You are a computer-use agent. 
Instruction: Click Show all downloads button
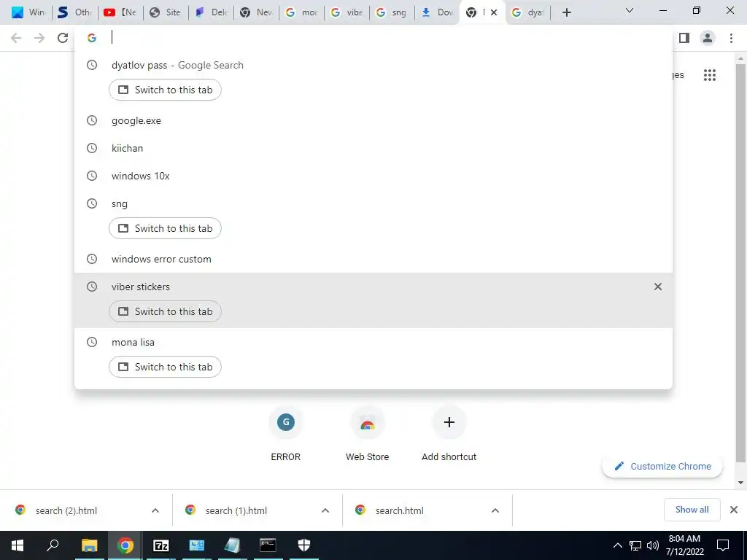[x=692, y=510]
